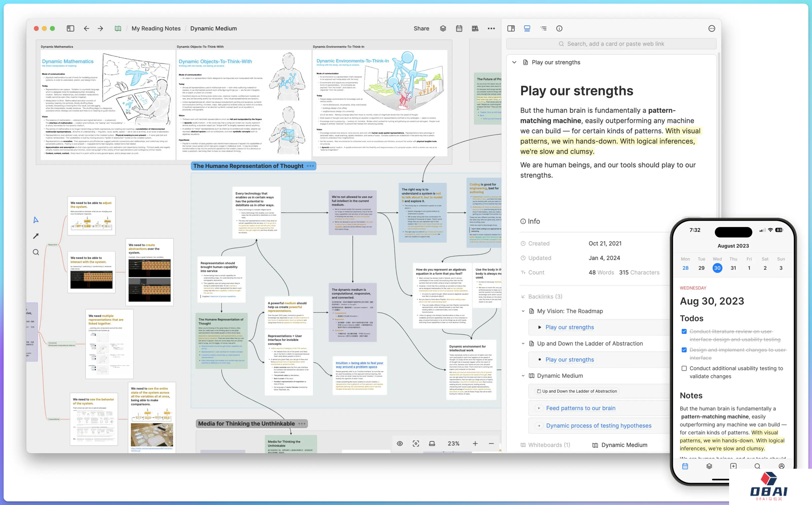The image size is (812, 505).
Task: Open the calendar icon in the toolbar
Action: coord(459,29)
